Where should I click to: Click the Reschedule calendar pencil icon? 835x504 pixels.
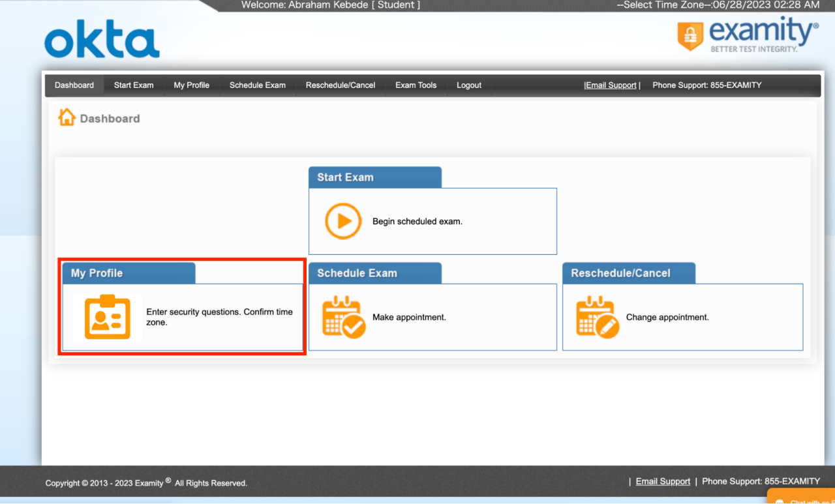(x=597, y=318)
